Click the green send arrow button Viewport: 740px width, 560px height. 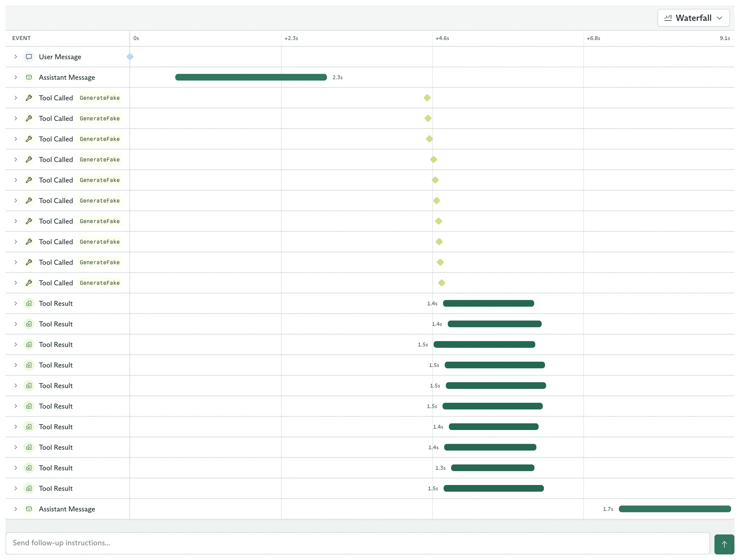[724, 544]
